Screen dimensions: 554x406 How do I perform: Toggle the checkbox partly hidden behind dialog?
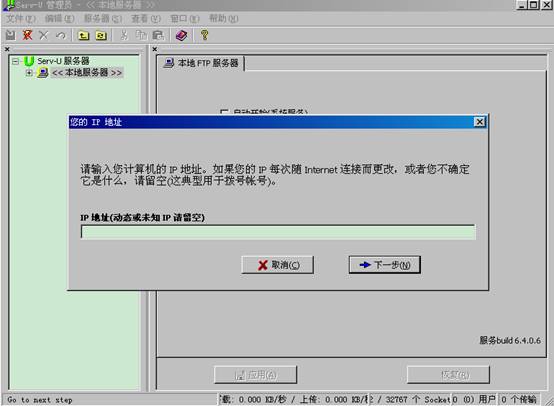pos(224,112)
